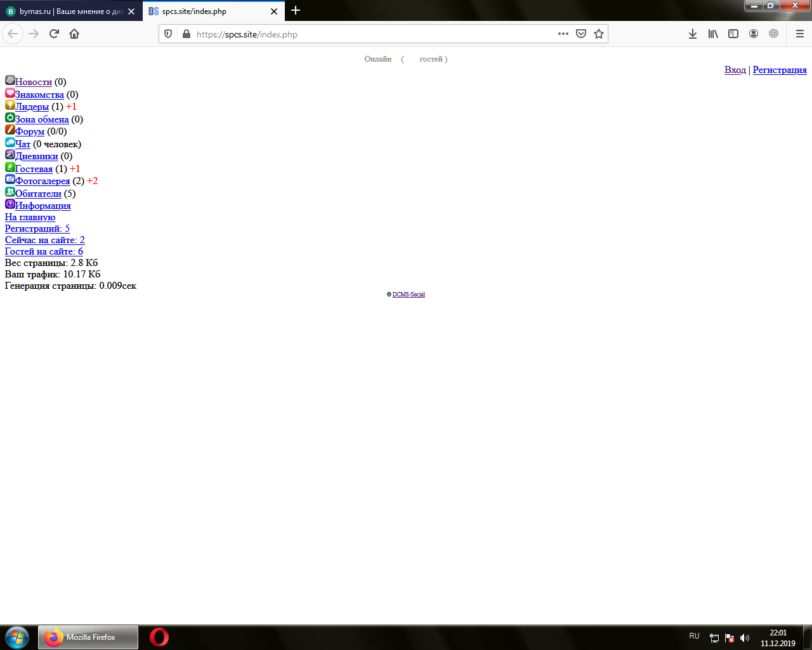This screenshot has height=650, width=812.
Task: Click the address bar URL field
Action: pyautogui.click(x=368, y=34)
